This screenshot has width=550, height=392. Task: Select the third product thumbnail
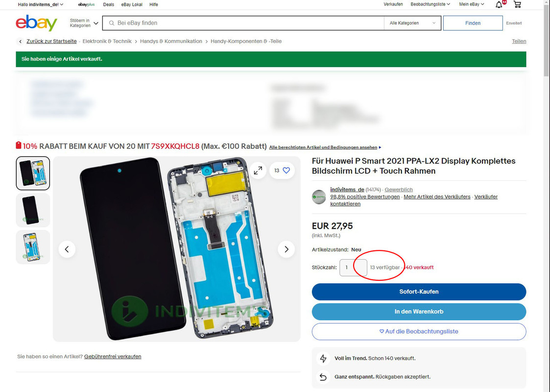(x=33, y=247)
